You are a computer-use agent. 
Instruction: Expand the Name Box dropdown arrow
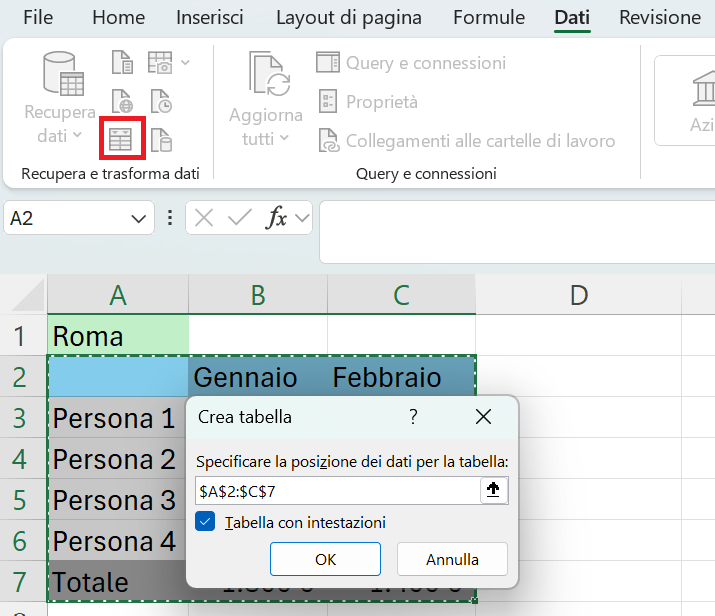tap(139, 219)
